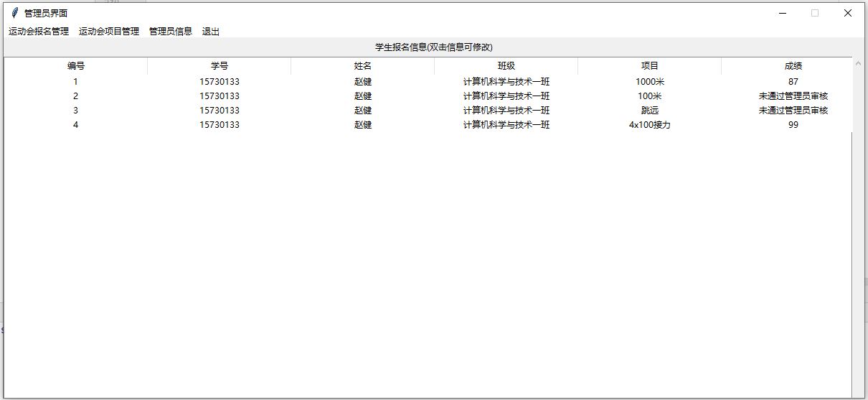Viewport: 868px width, 400px height.
Task: Click the vertical scrollbar track
Action: tap(858, 233)
